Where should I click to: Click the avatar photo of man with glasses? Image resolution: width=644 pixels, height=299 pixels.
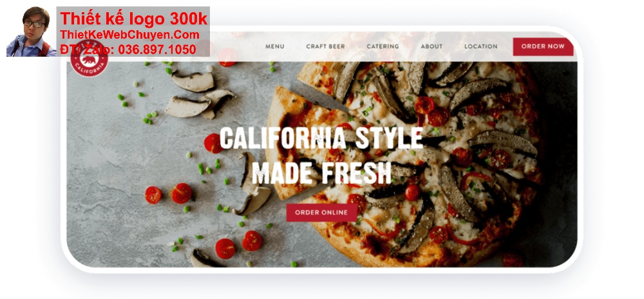coord(31,32)
